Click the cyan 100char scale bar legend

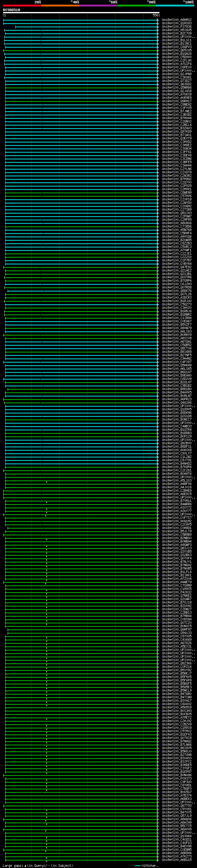[137, 866]
